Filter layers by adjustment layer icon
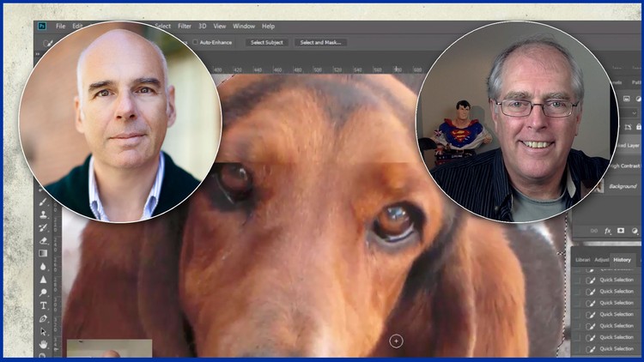Image resolution: width=644 pixels, height=362 pixels. click(638, 99)
